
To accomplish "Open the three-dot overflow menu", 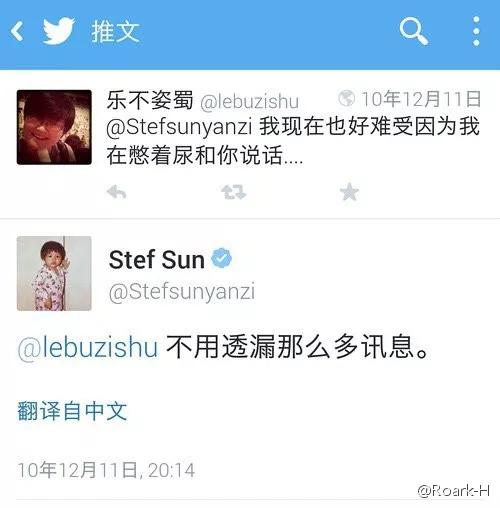I will pos(476,31).
